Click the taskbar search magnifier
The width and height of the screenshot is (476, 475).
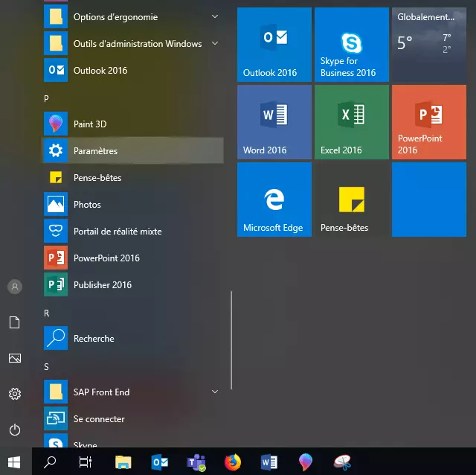50,462
